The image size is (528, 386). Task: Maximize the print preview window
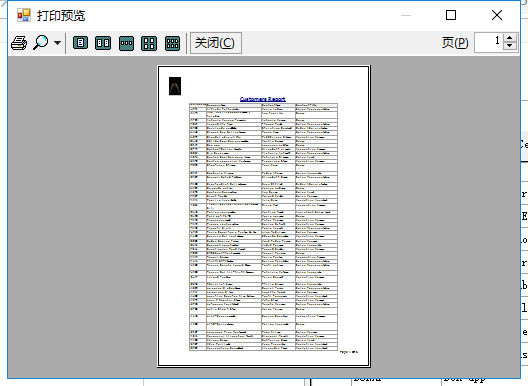(451, 15)
